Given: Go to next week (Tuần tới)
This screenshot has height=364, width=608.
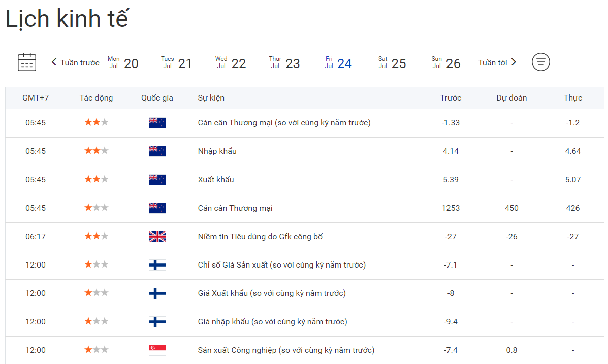Looking at the screenshot, I should click(497, 63).
